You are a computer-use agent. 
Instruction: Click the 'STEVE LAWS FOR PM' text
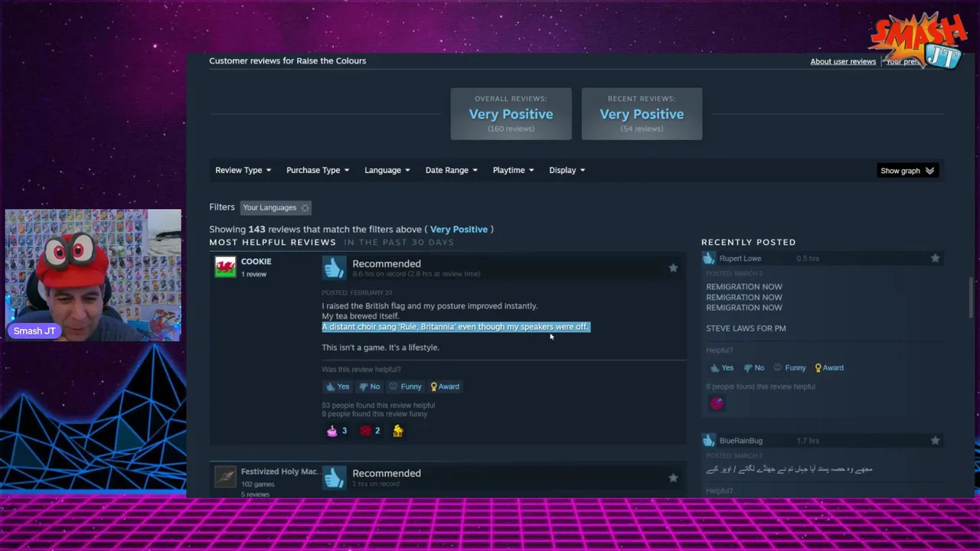pyautogui.click(x=746, y=328)
